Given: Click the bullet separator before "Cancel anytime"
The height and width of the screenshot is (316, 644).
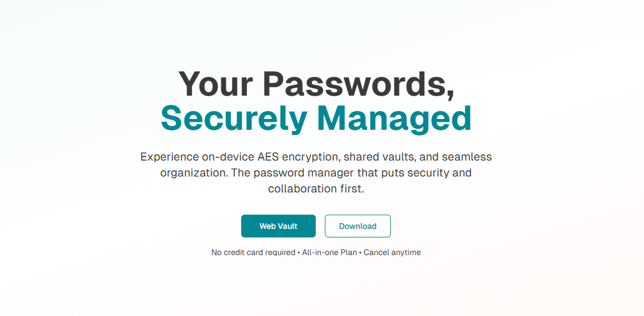Looking at the screenshot, I should click(x=360, y=252).
